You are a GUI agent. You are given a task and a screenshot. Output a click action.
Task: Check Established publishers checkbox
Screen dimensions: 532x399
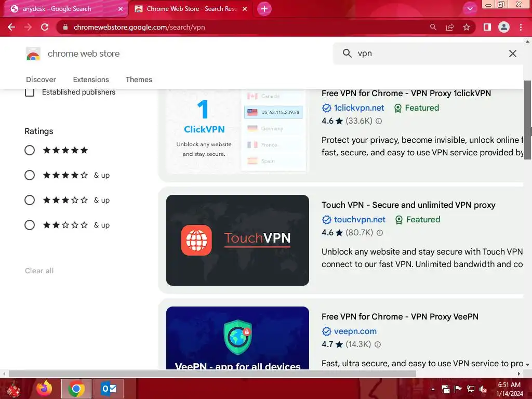pos(30,92)
